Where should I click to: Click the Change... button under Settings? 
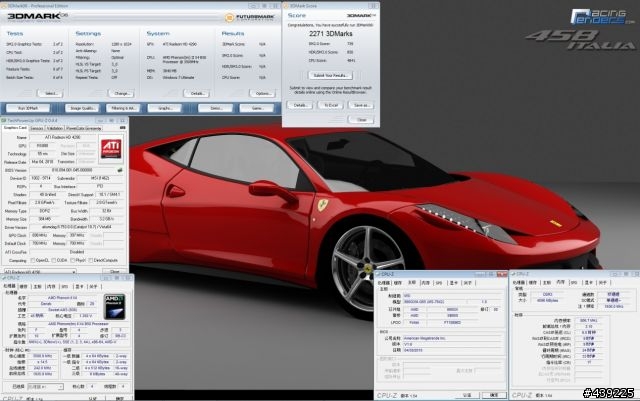[121, 94]
